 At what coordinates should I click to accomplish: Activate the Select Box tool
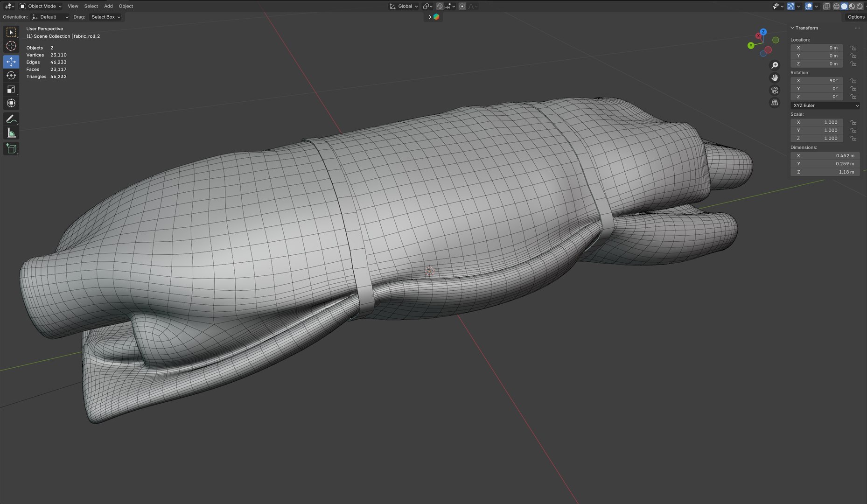point(11,32)
